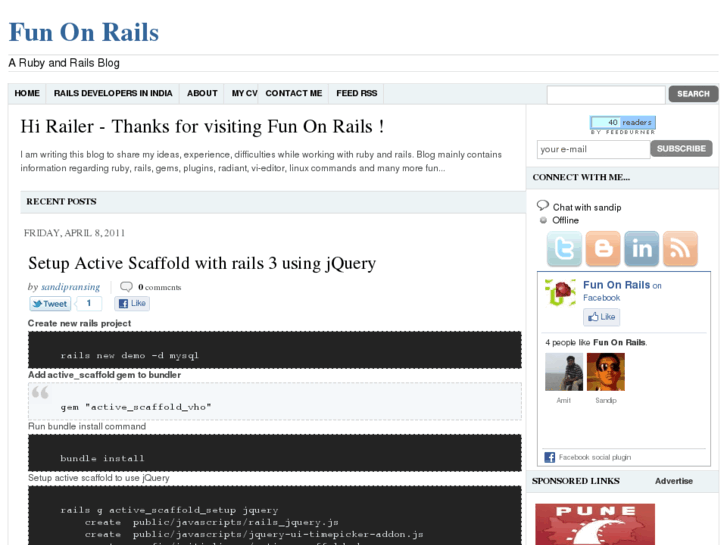Open the HOME menu item
The image size is (727, 545).
coord(27,93)
